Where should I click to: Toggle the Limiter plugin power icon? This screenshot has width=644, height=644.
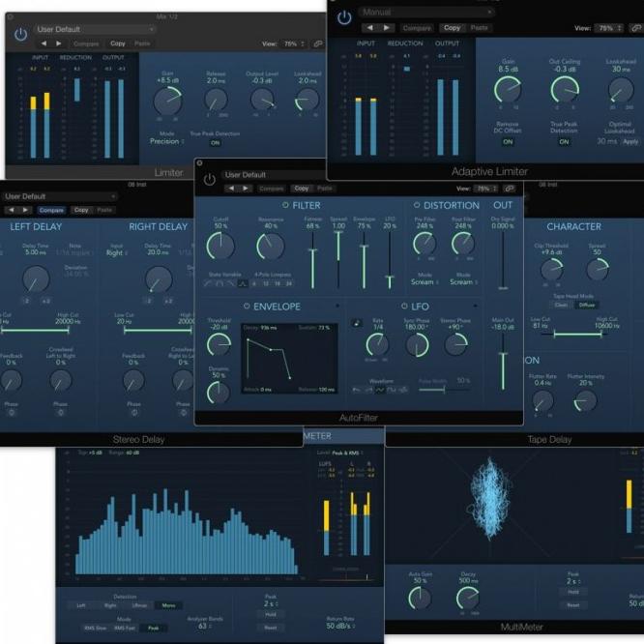click(x=20, y=34)
